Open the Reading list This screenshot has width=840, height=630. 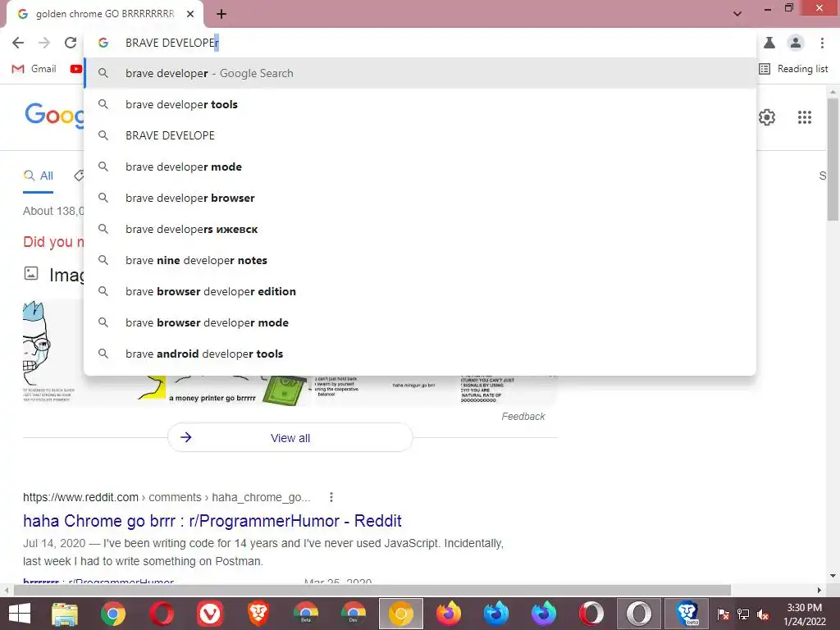[x=793, y=69]
